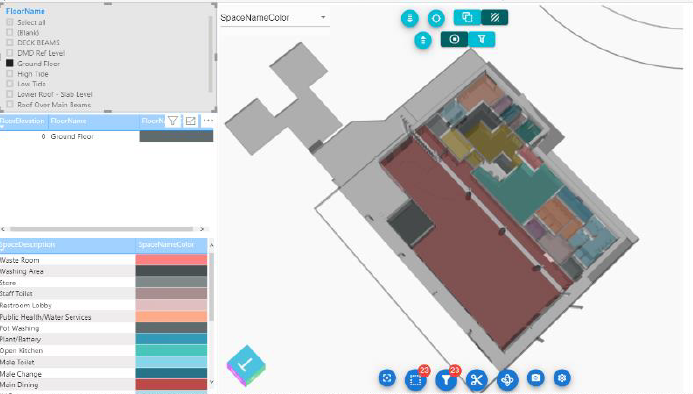Click the table focus mode button
Image resolution: width=693 pixels, height=394 pixels.
190,120
